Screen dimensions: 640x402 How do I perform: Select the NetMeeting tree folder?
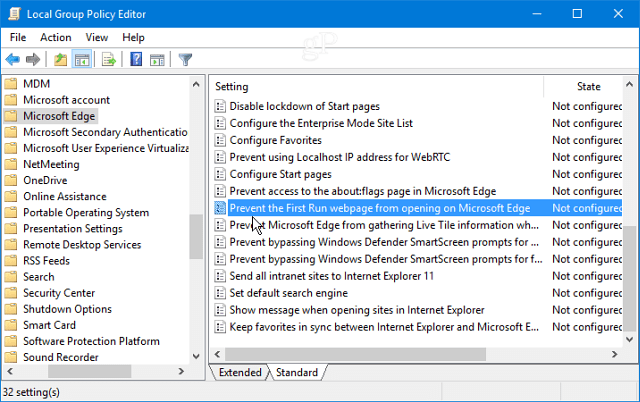51,164
